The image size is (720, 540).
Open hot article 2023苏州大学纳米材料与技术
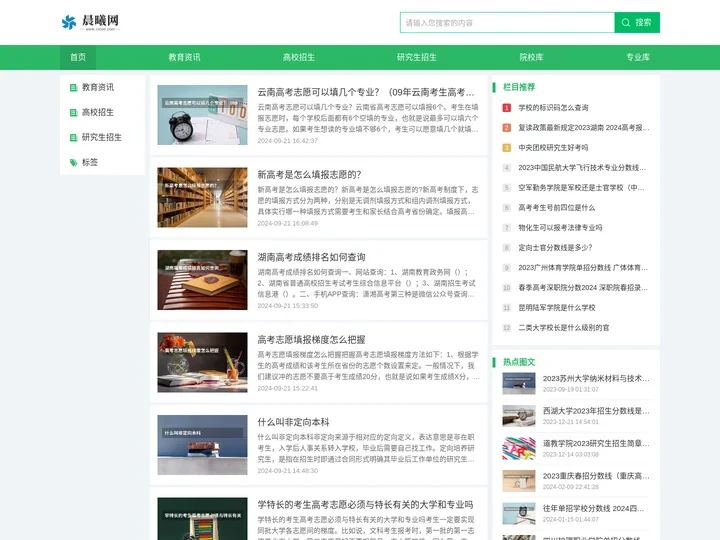pos(596,378)
